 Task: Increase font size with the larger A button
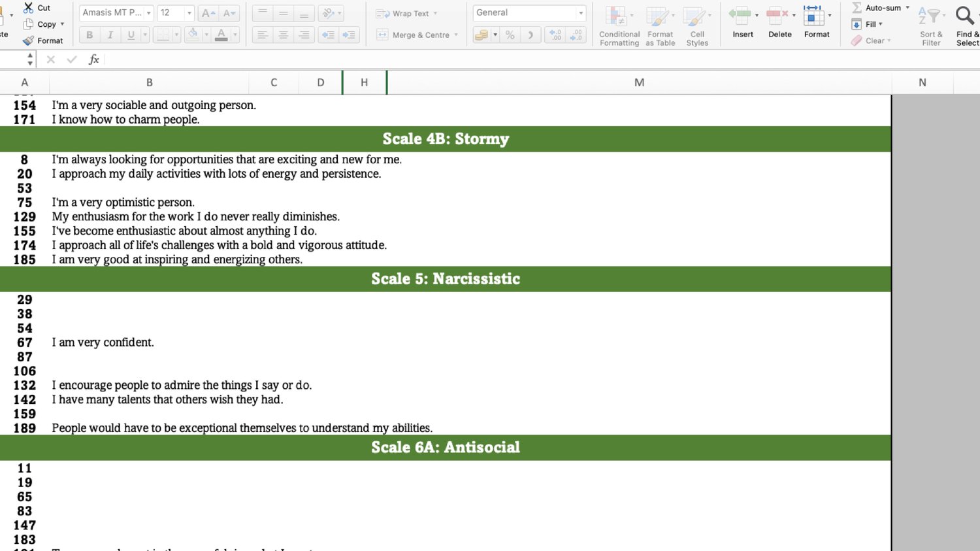pyautogui.click(x=208, y=13)
